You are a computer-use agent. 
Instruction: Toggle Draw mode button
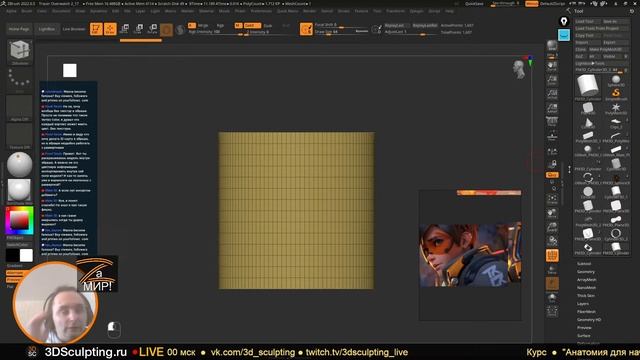(110, 29)
